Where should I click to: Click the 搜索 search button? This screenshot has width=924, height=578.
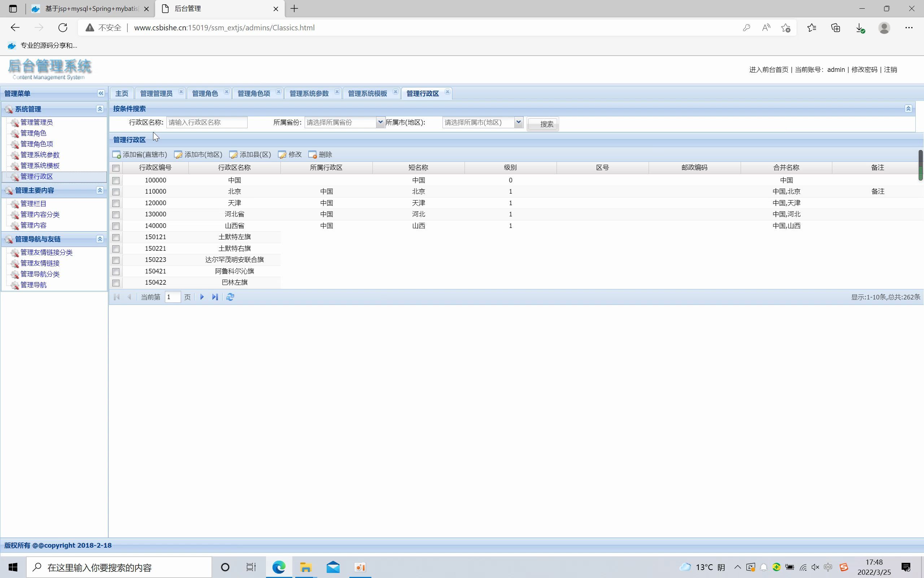coord(542,124)
